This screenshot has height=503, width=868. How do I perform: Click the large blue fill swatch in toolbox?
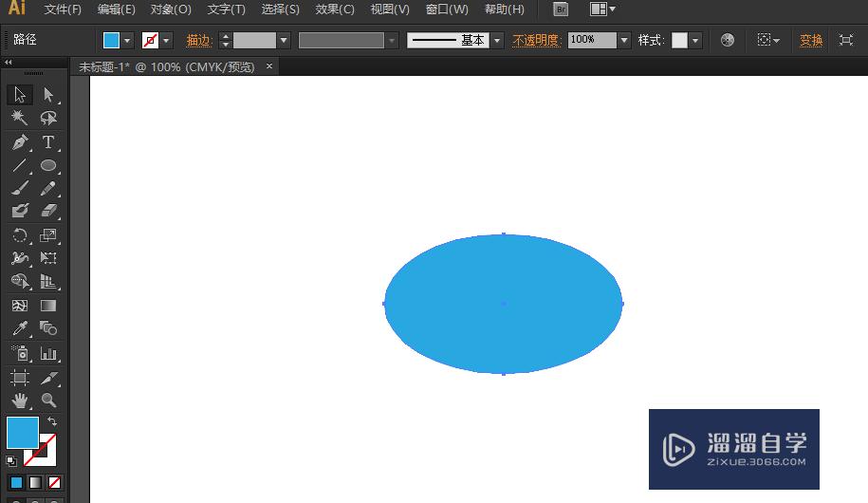click(23, 433)
